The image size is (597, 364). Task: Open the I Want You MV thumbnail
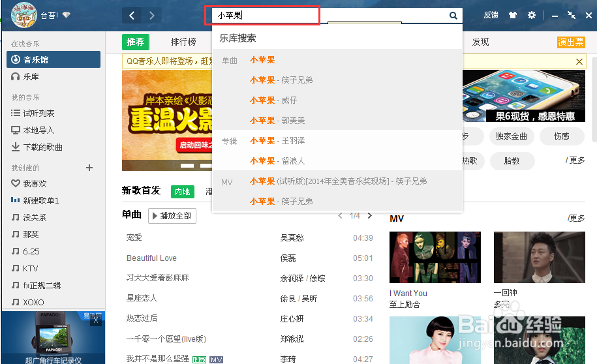(x=435, y=258)
